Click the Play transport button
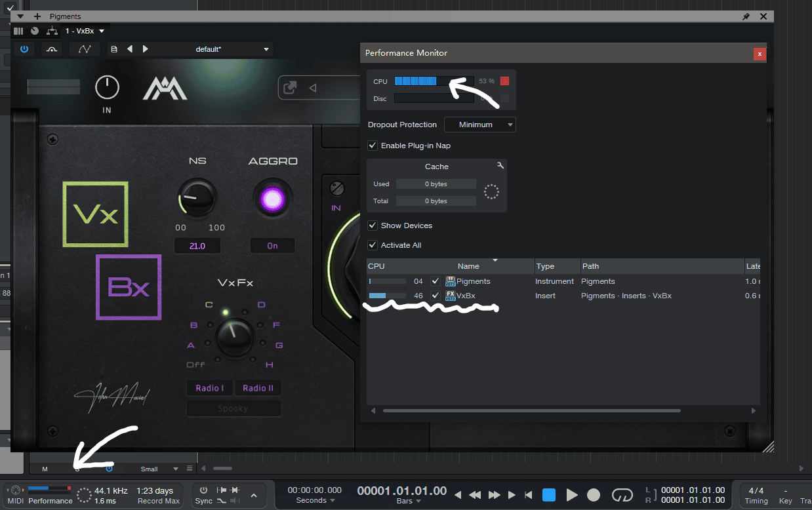812x510 pixels. click(572, 495)
